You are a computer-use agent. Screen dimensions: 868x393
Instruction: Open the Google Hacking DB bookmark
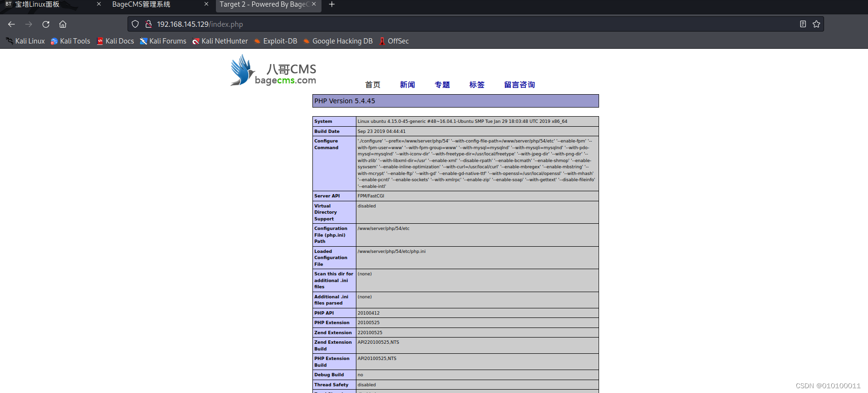(x=338, y=41)
